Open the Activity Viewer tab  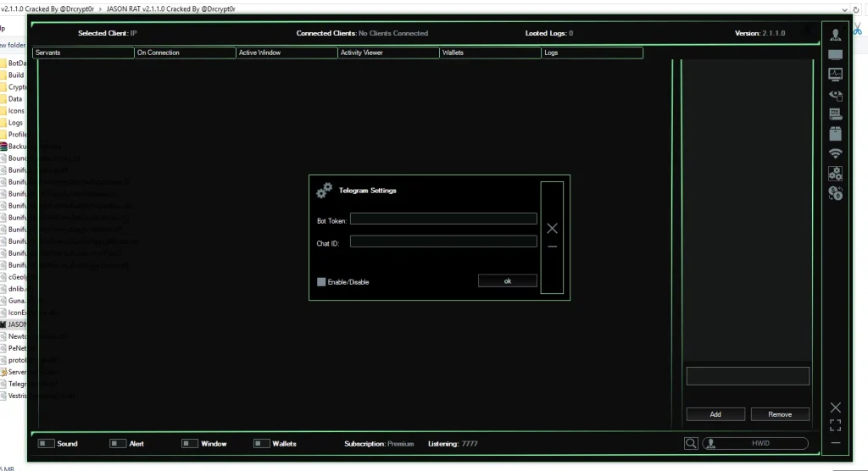point(388,53)
